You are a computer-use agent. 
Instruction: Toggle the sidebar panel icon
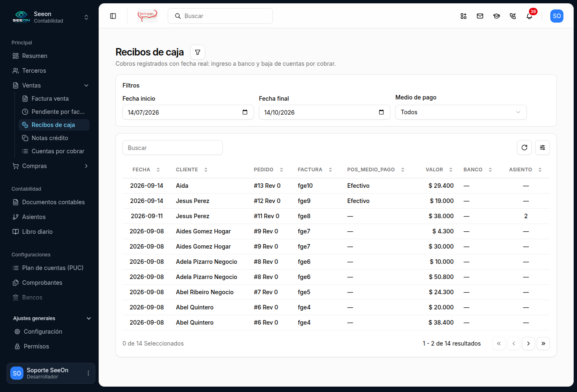tap(113, 16)
